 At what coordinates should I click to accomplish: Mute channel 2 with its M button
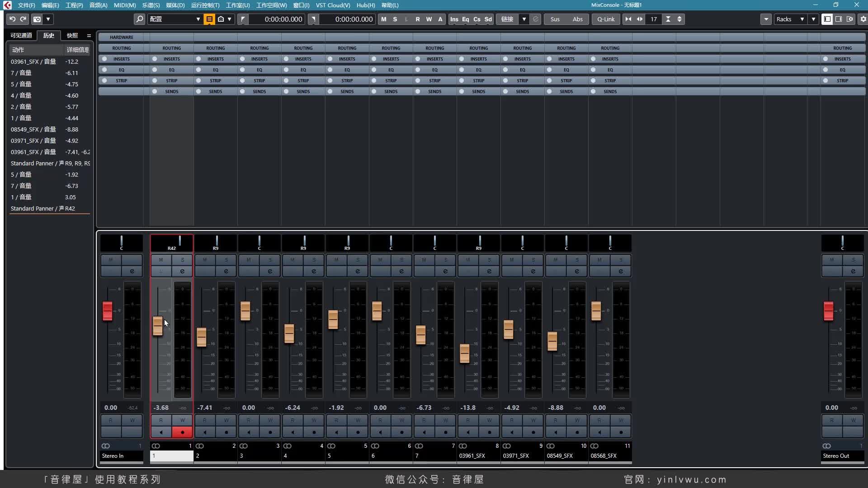click(205, 259)
